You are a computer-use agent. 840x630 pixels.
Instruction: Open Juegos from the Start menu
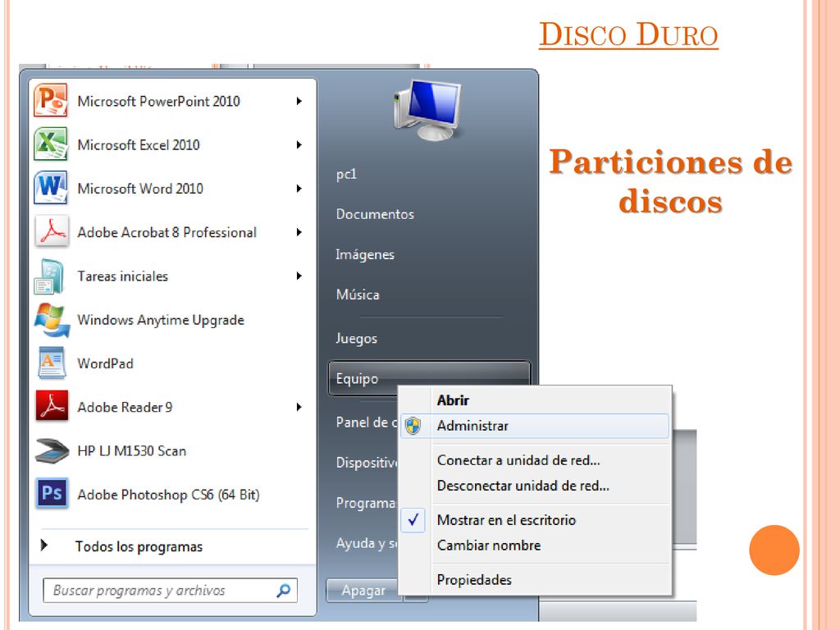click(x=356, y=339)
